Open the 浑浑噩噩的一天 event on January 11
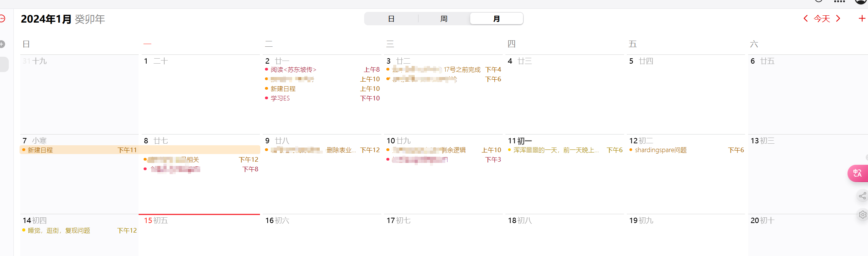868x256 pixels. tap(556, 150)
